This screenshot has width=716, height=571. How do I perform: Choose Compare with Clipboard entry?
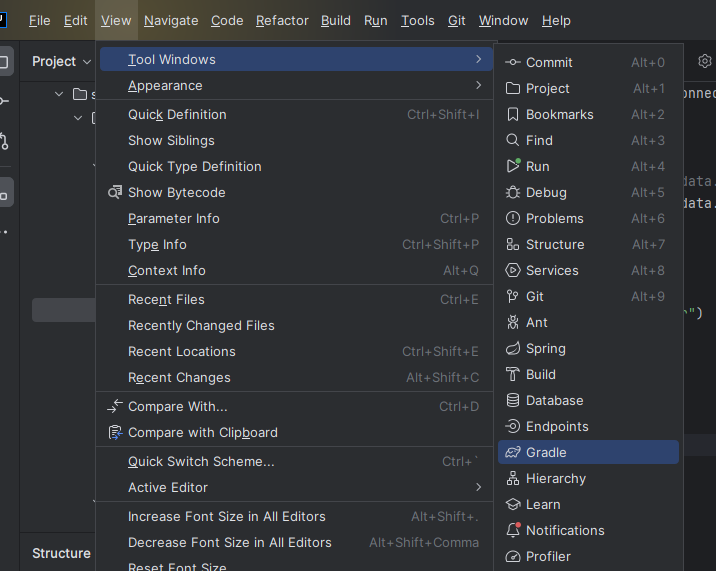[x=296, y=433]
